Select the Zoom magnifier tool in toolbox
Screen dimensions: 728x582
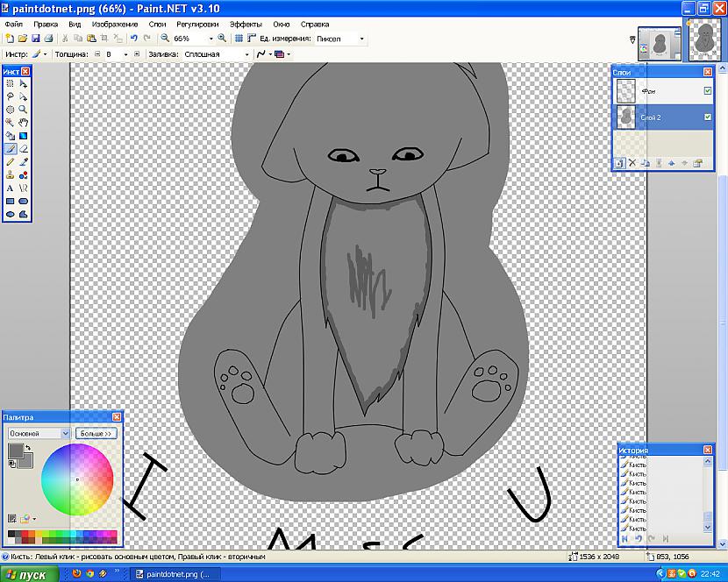tap(23, 110)
